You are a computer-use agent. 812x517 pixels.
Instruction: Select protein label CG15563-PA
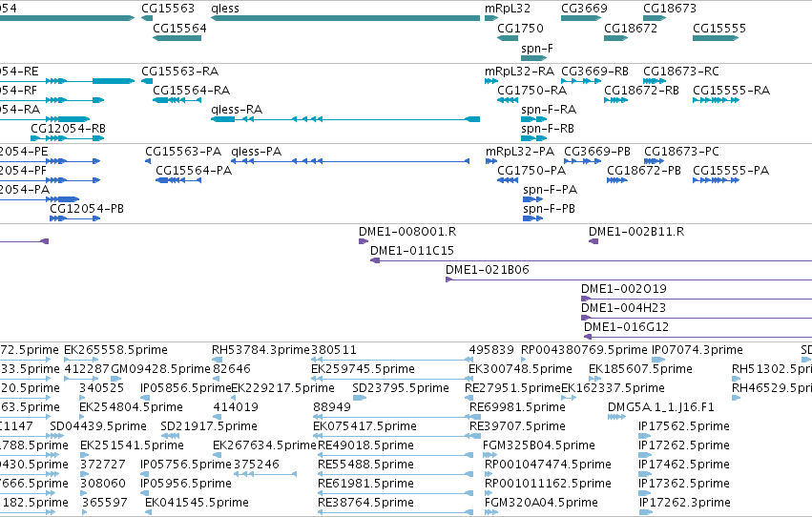[183, 151]
